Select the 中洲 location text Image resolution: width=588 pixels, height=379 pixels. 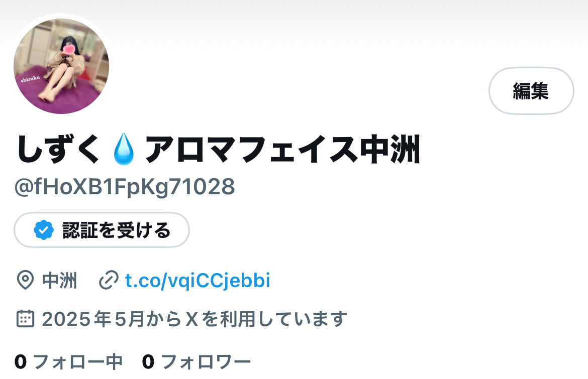coord(60,281)
